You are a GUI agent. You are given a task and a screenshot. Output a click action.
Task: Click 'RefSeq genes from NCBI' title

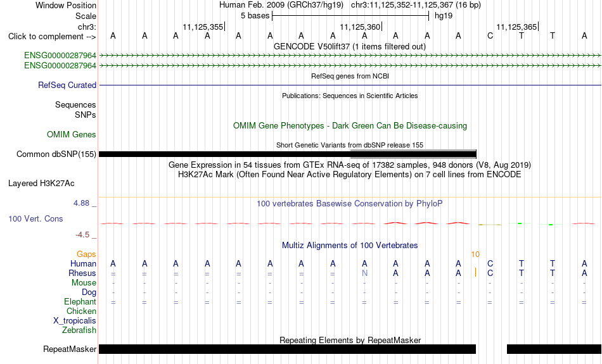click(x=350, y=76)
